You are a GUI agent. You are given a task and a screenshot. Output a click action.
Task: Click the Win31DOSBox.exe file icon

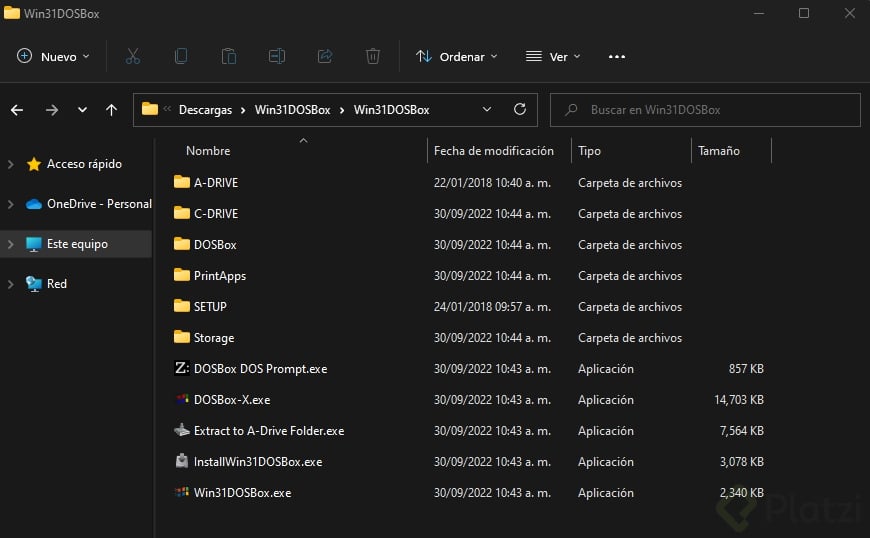point(181,492)
